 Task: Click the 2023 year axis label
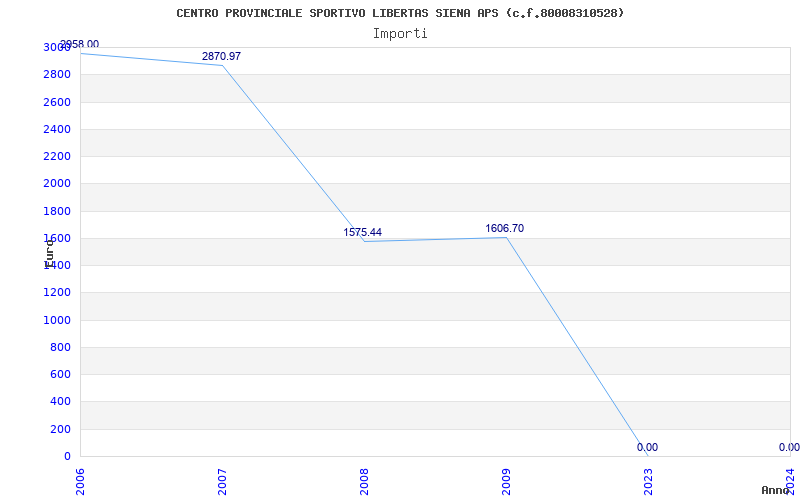pyautogui.click(x=648, y=482)
